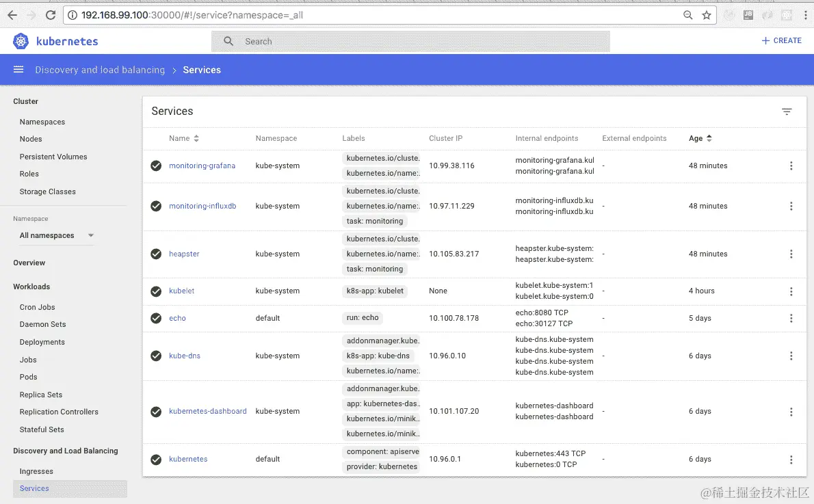Open the echo service link

tap(177, 318)
